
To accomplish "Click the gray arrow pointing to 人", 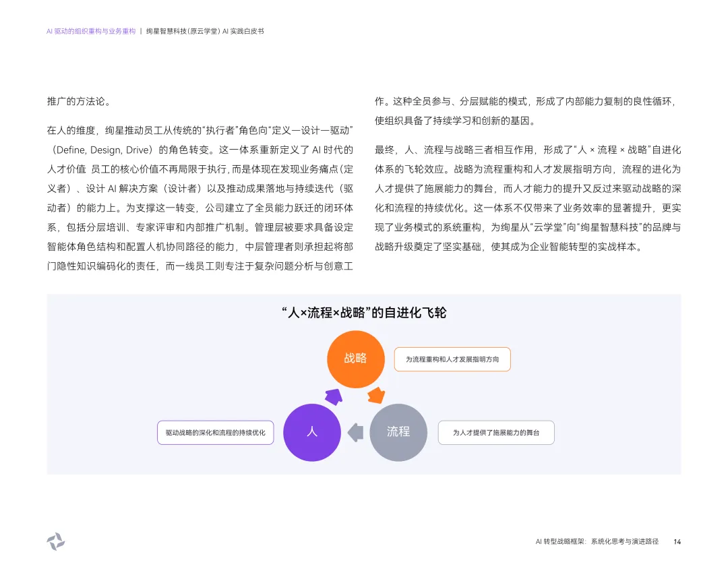I will pos(356,432).
